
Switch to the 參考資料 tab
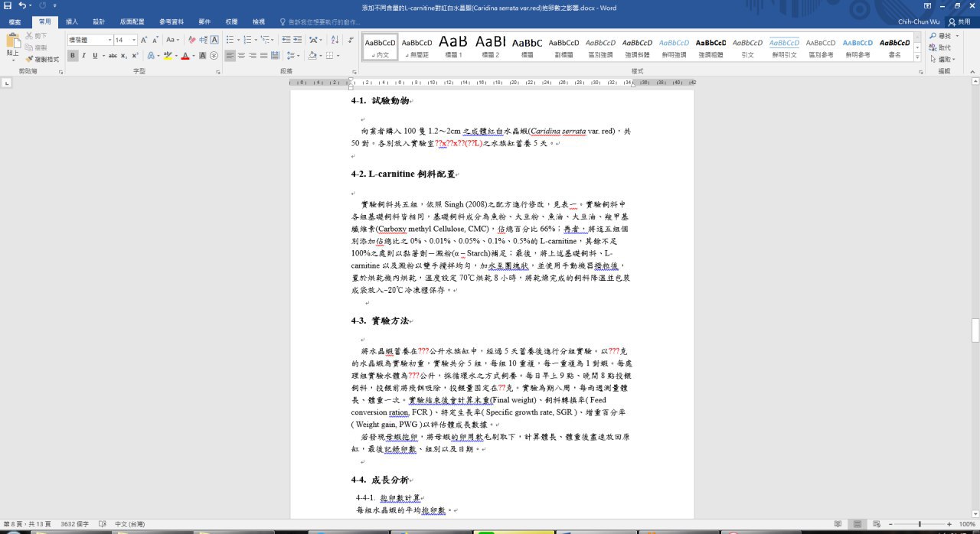click(171, 22)
